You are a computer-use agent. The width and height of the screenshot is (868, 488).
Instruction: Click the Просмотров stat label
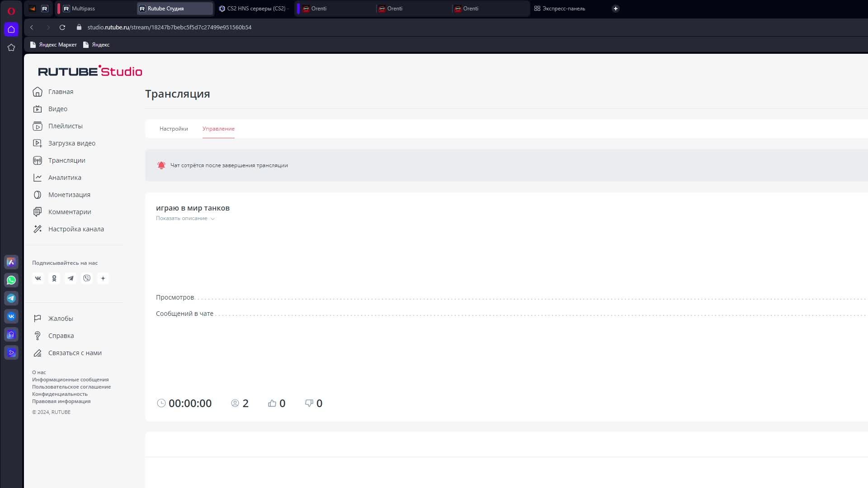tap(175, 297)
